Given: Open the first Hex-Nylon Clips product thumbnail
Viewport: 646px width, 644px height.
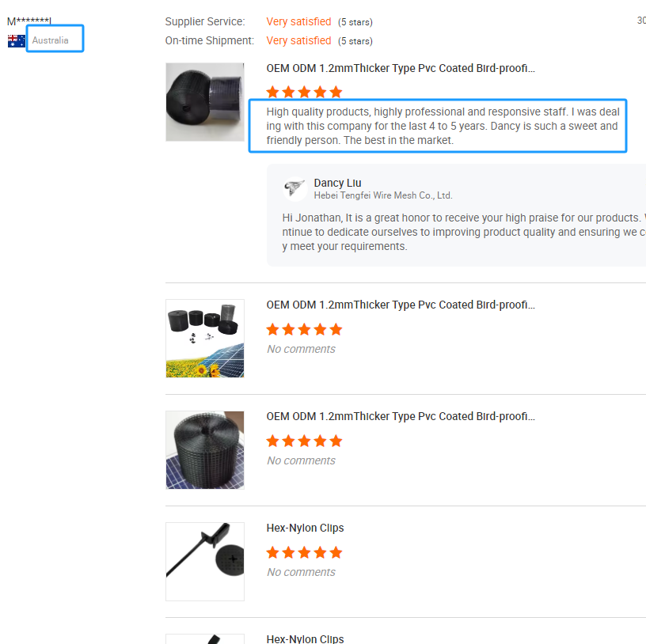Looking at the screenshot, I should (205, 562).
